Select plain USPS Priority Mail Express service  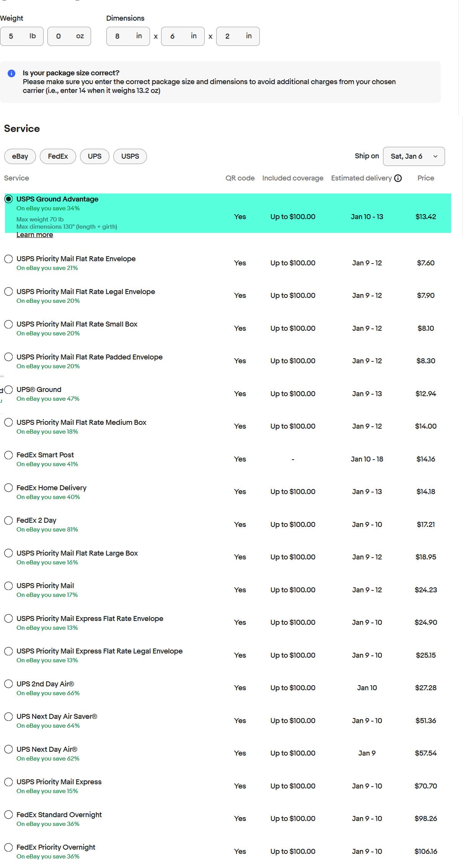coord(8,782)
